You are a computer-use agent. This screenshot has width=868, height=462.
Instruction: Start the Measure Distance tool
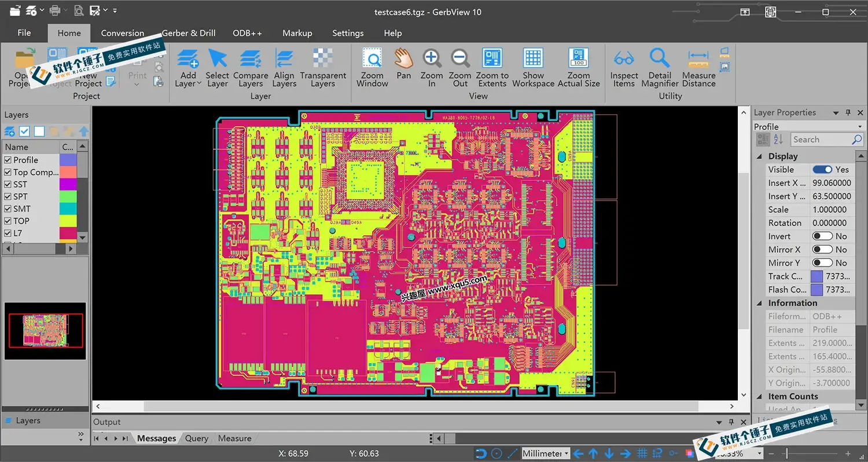[698, 67]
